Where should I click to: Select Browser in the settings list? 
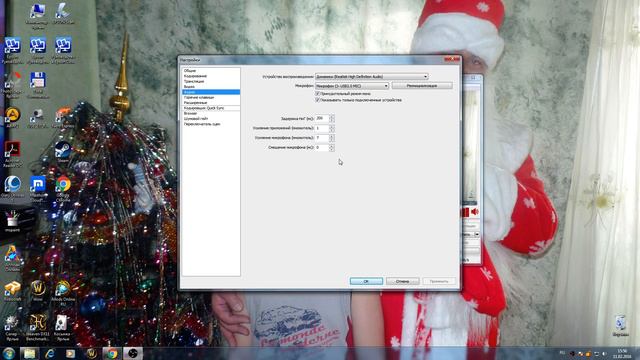211,113
